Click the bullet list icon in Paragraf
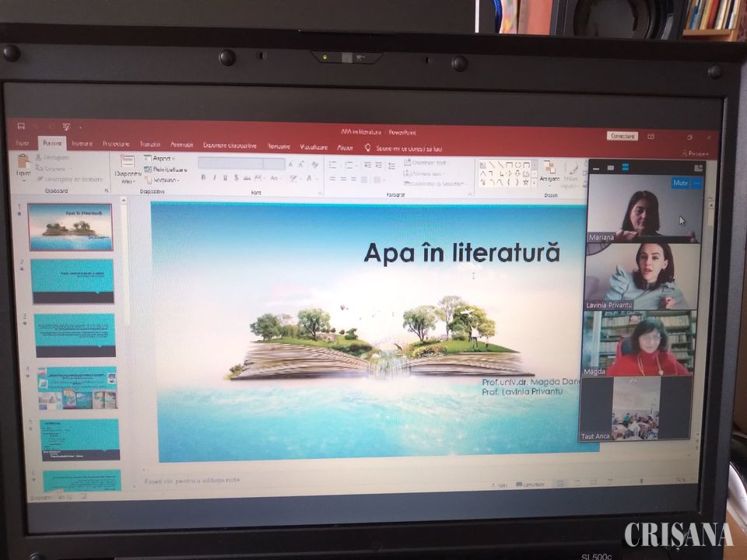 (x=332, y=165)
